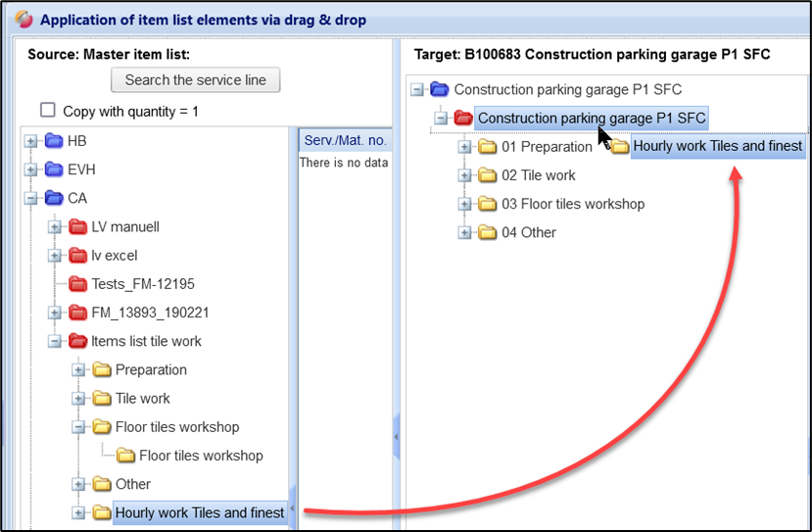The image size is (812, 532).
Task: Click the red target Construction parking garage icon
Action: tap(463, 119)
